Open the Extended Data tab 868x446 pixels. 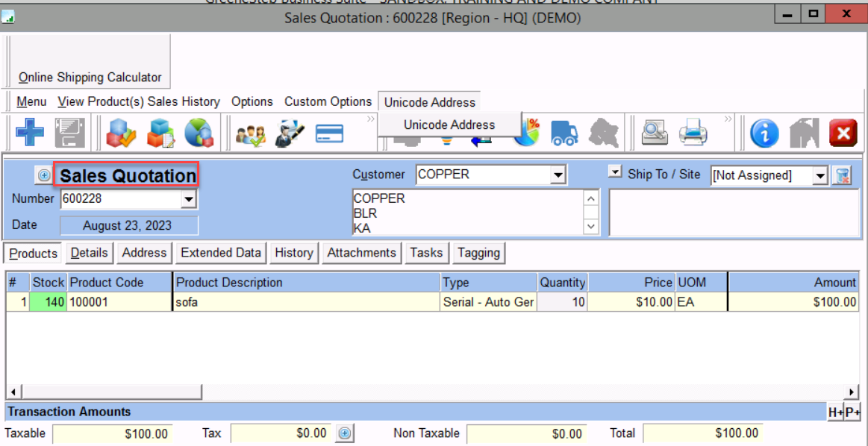pyautogui.click(x=221, y=253)
